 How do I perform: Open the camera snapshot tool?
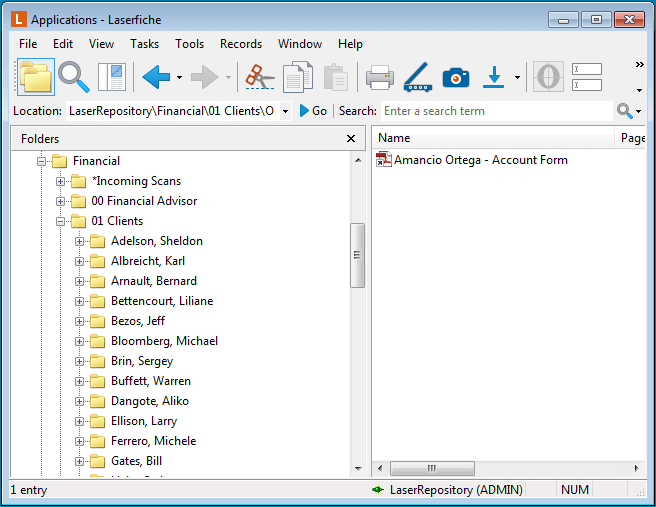click(x=456, y=78)
